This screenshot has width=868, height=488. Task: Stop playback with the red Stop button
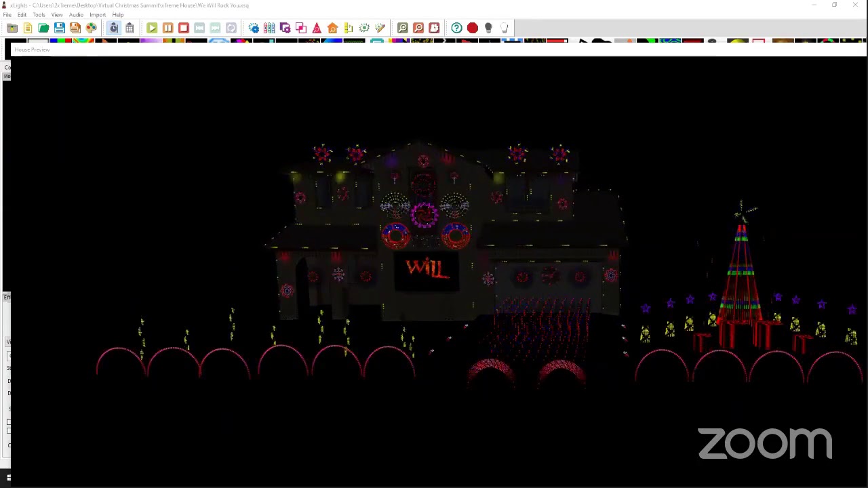point(183,28)
